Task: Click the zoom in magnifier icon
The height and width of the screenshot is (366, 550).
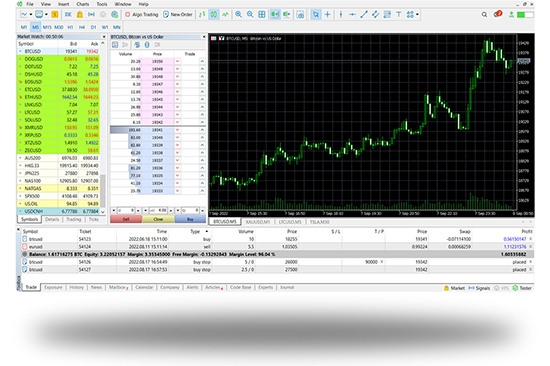Action: click(x=239, y=14)
